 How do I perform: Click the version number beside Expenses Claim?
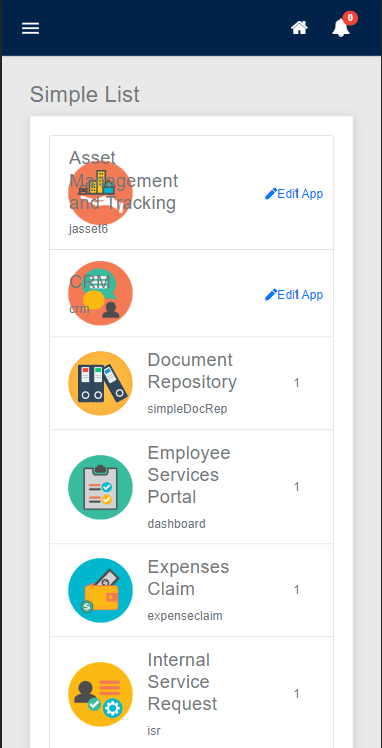pos(297,590)
